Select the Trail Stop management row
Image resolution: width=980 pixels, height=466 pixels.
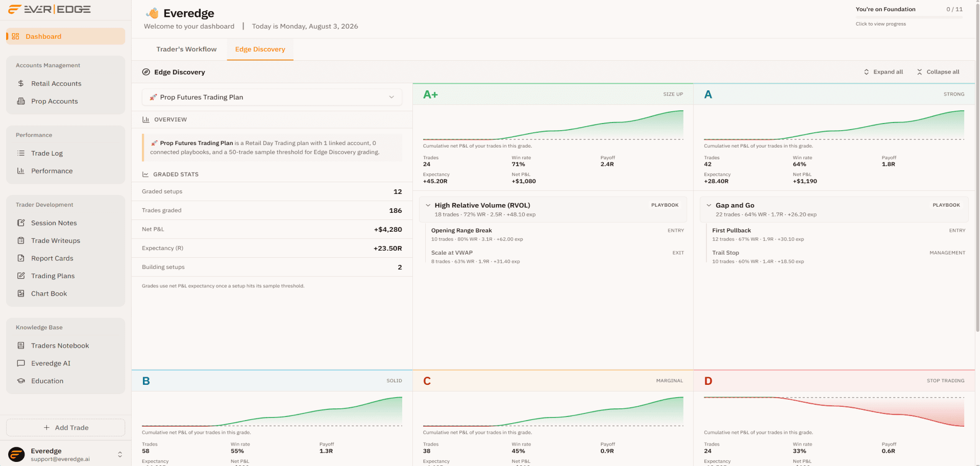click(839, 257)
